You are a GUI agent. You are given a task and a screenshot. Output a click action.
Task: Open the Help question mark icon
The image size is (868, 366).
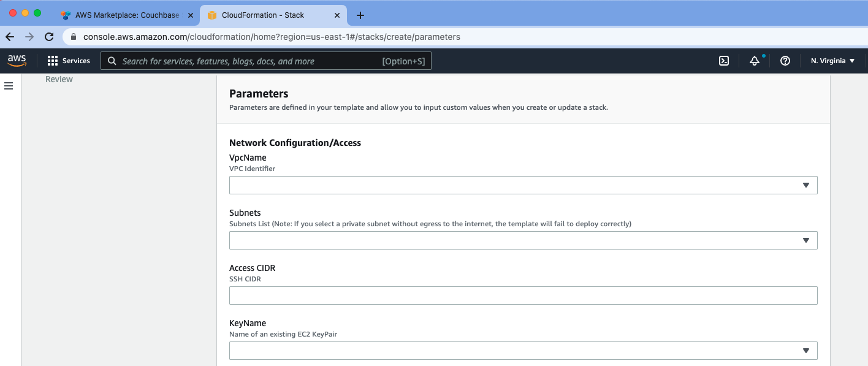click(785, 61)
